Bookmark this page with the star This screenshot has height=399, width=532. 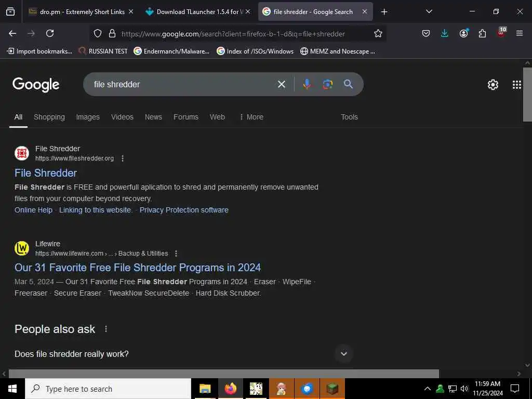point(378,33)
